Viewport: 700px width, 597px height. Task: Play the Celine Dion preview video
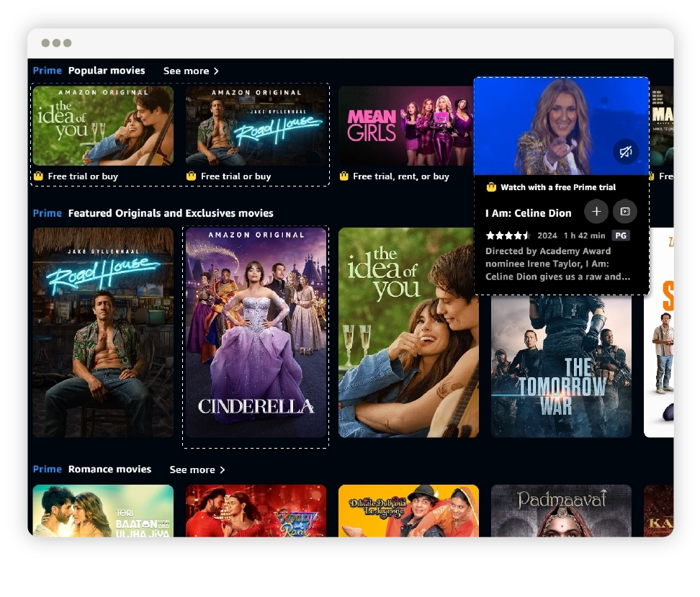point(561,126)
